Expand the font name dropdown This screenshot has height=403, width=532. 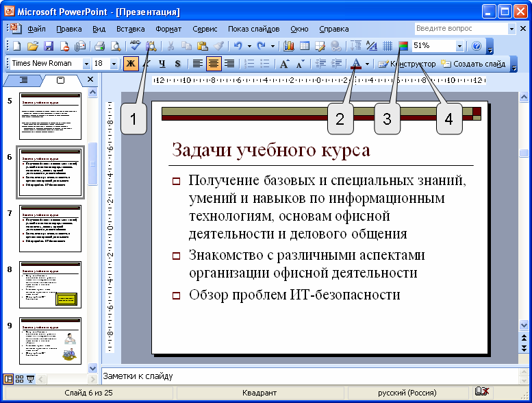click(86, 64)
